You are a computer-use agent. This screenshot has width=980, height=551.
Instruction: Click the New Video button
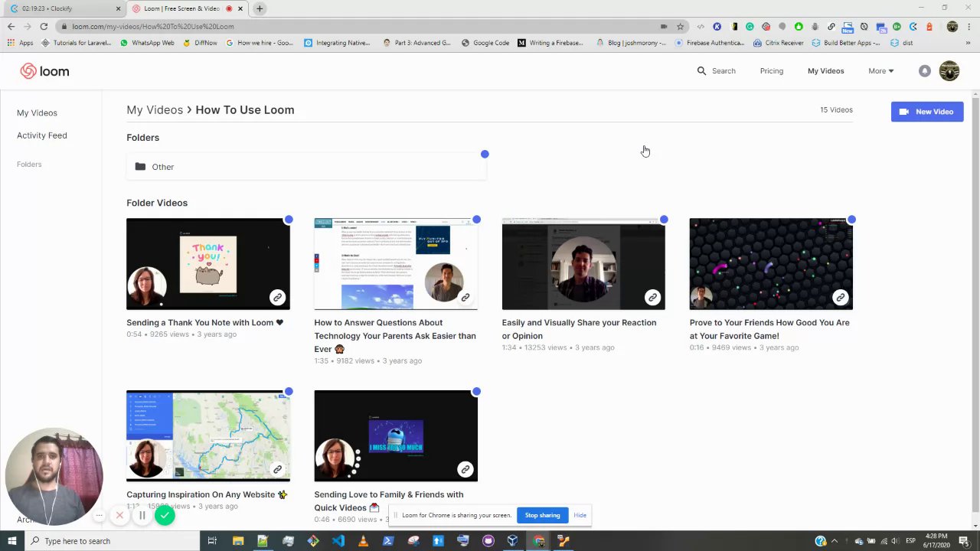(927, 112)
